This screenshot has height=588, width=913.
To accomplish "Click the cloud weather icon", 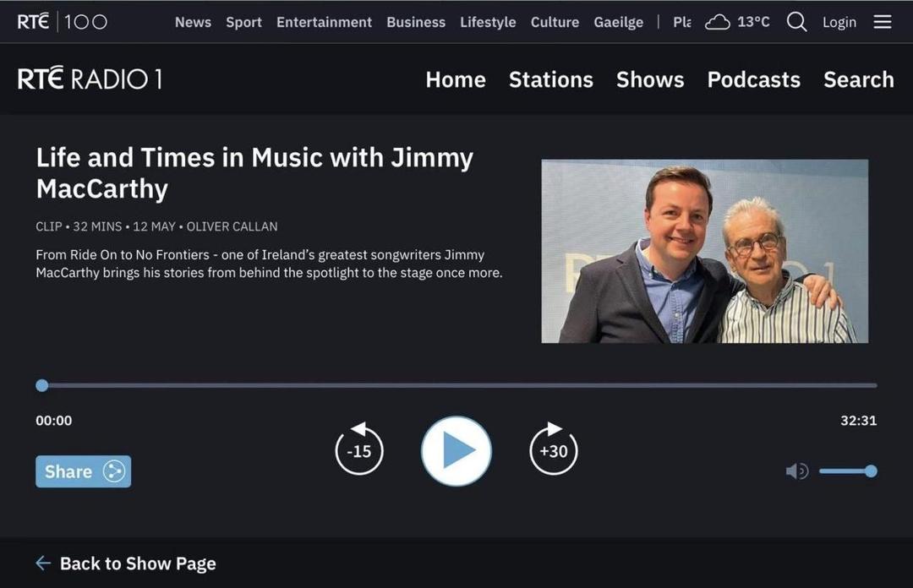I will point(718,23).
